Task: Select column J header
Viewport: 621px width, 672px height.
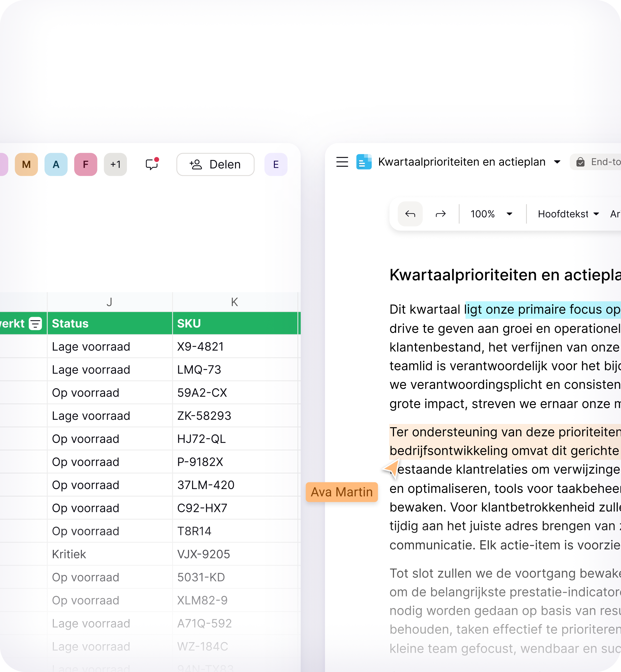Action: pyautogui.click(x=110, y=302)
